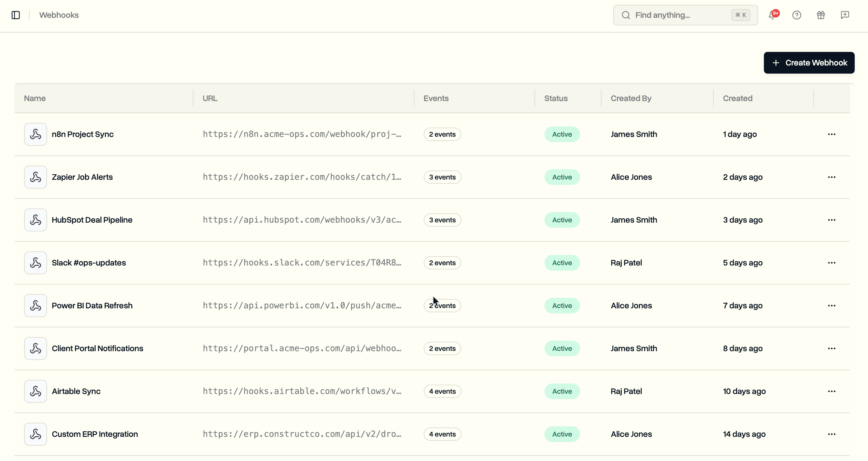
Task: Open the actions menu for Client Portal Notifications
Action: pyautogui.click(x=831, y=348)
